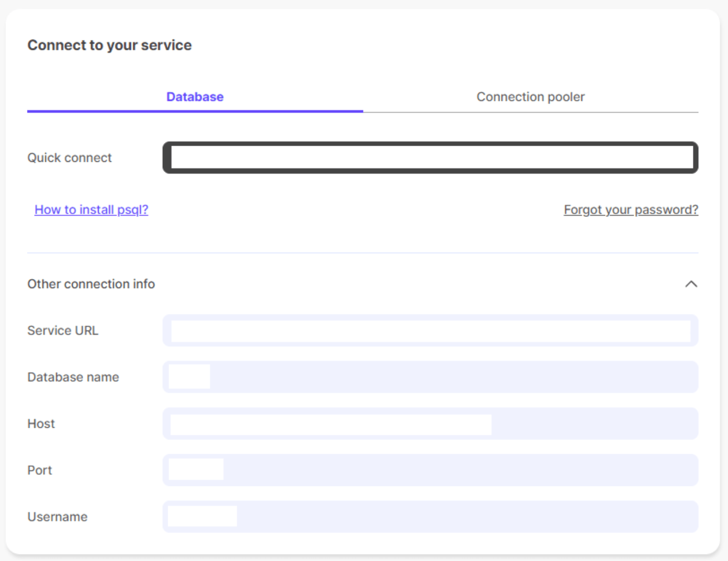Screen dimensions: 728x561
Task: Open the How to install psql link
Action: (x=91, y=210)
